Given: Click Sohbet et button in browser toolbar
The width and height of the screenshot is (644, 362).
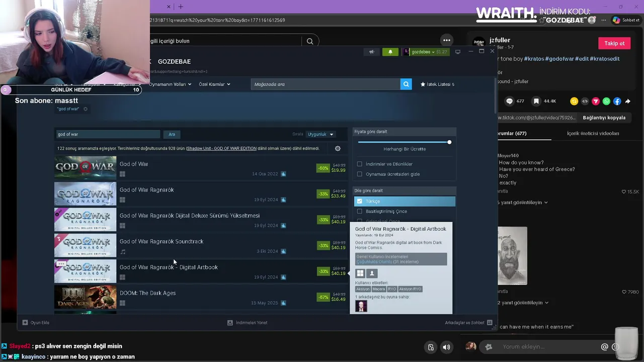Looking at the screenshot, I should [x=625, y=20].
